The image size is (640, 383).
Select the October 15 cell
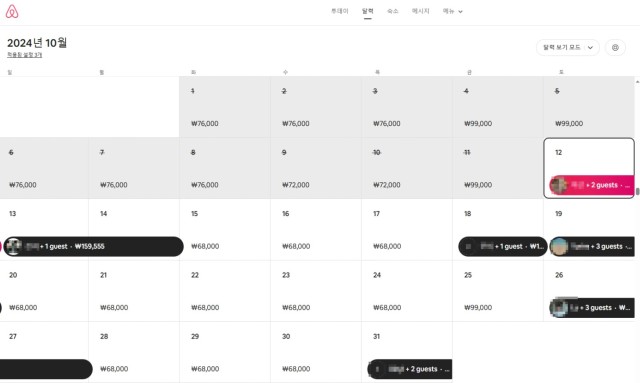coord(225,229)
